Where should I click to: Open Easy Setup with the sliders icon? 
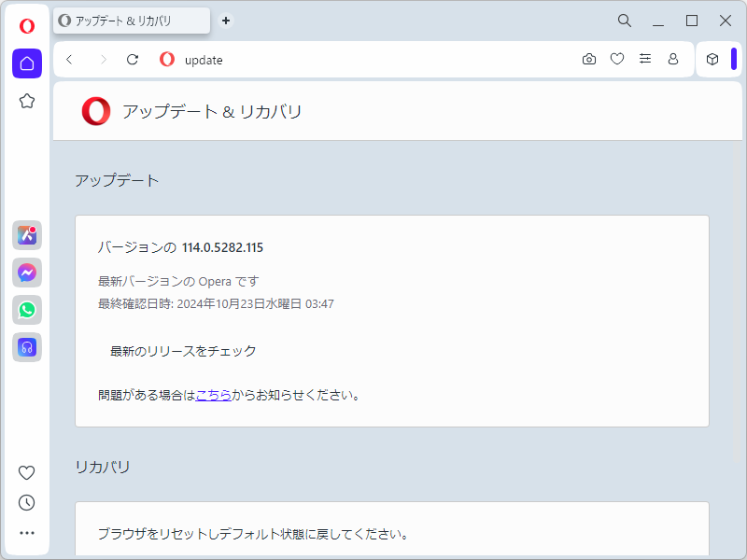click(x=644, y=59)
